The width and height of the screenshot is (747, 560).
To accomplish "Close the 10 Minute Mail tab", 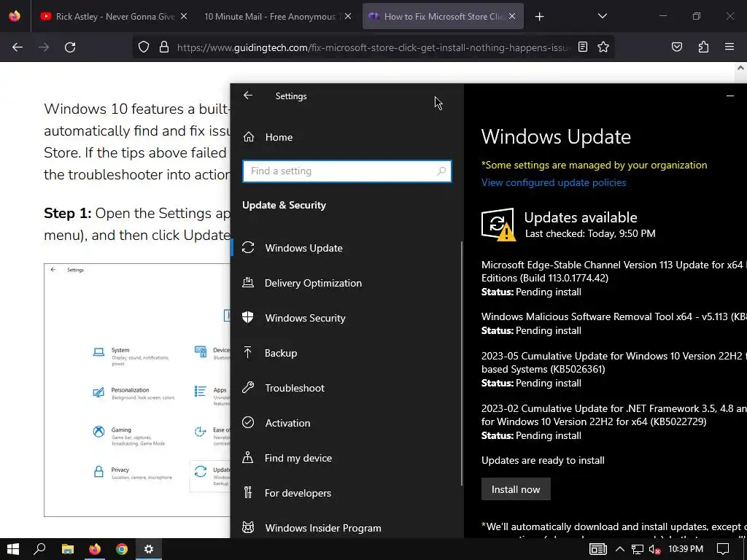I will tap(348, 16).
